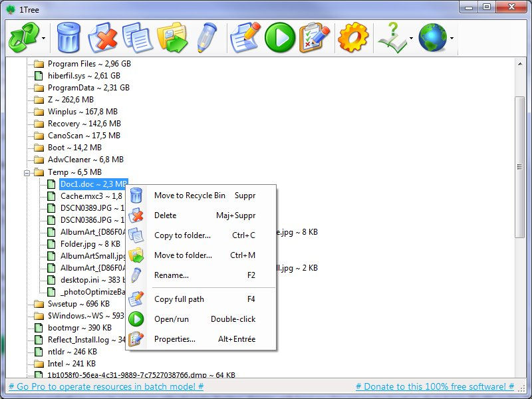Click the green refresh arrows toolbar icon
Viewport: 532px width, 399px height.
23,38
